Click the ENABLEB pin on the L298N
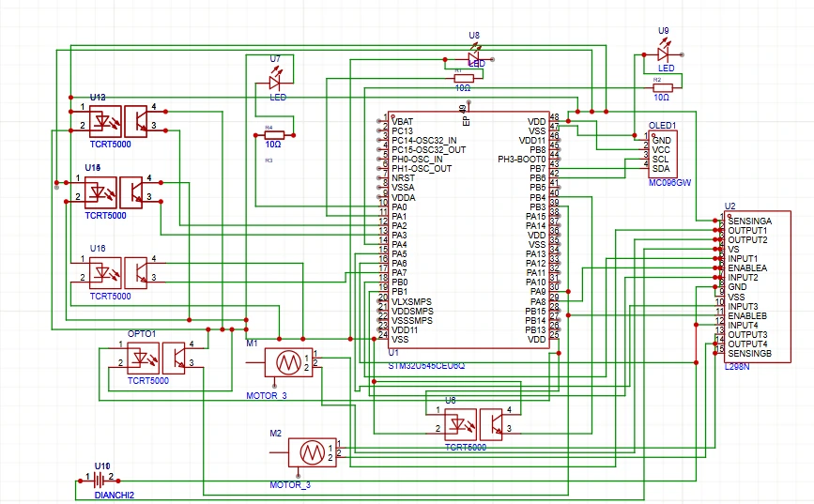The width and height of the screenshot is (814, 504). [x=747, y=315]
